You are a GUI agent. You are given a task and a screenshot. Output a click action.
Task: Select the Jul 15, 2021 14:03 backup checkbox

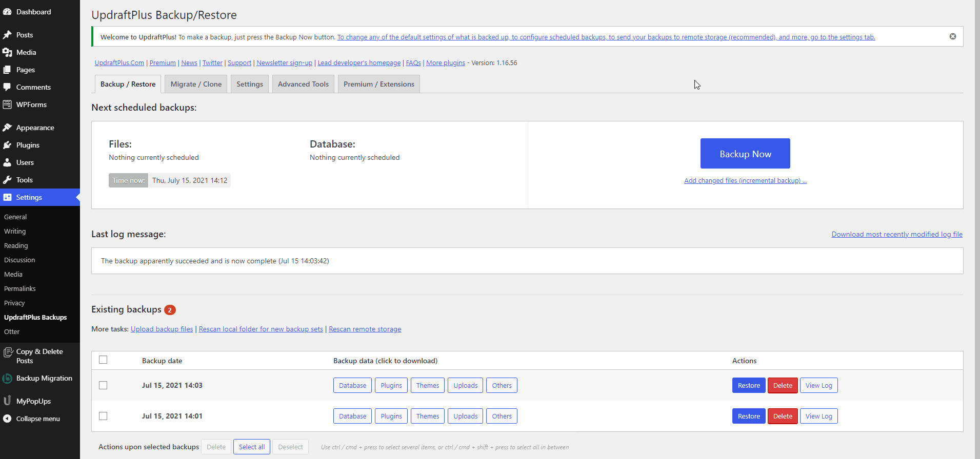[x=103, y=385]
